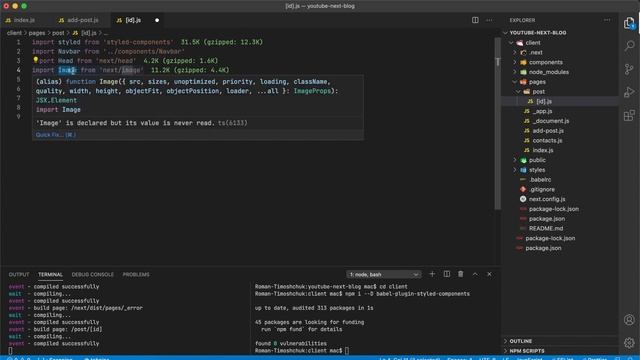Open the OUTPUT panel tab
This screenshot has width=640, height=360.
pyautogui.click(x=19, y=274)
